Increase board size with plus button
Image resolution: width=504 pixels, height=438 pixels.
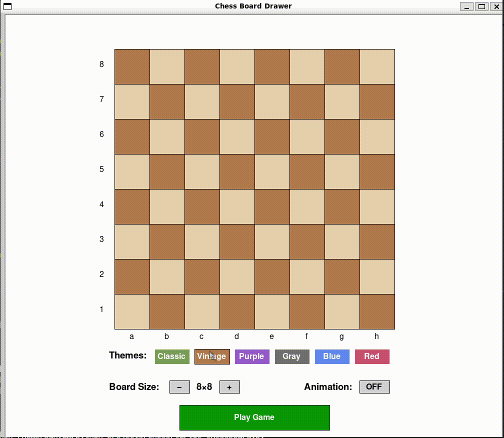(229, 387)
